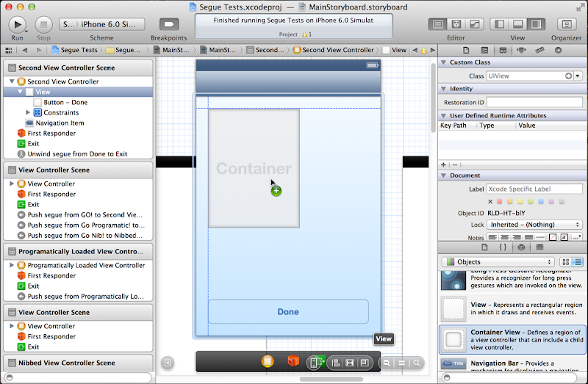
Task: Switch library to list view
Action: [x=578, y=262]
